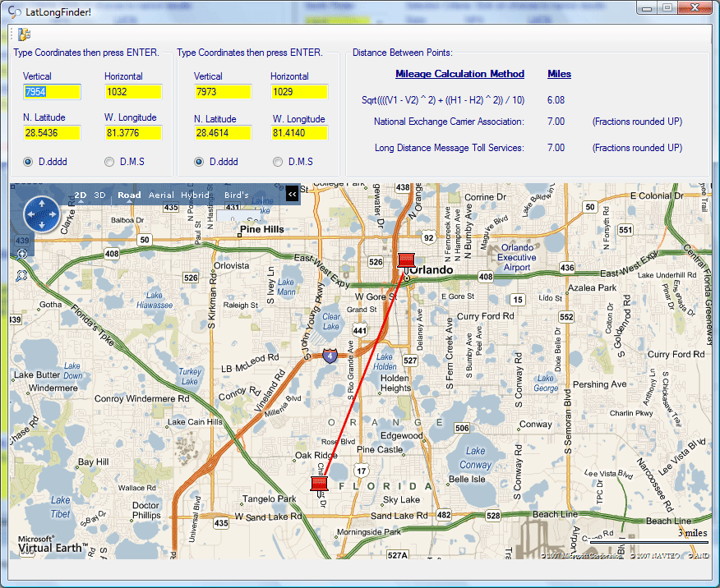The image size is (720, 588).
Task: Click second point Horizontal field 1029
Action: (x=299, y=92)
